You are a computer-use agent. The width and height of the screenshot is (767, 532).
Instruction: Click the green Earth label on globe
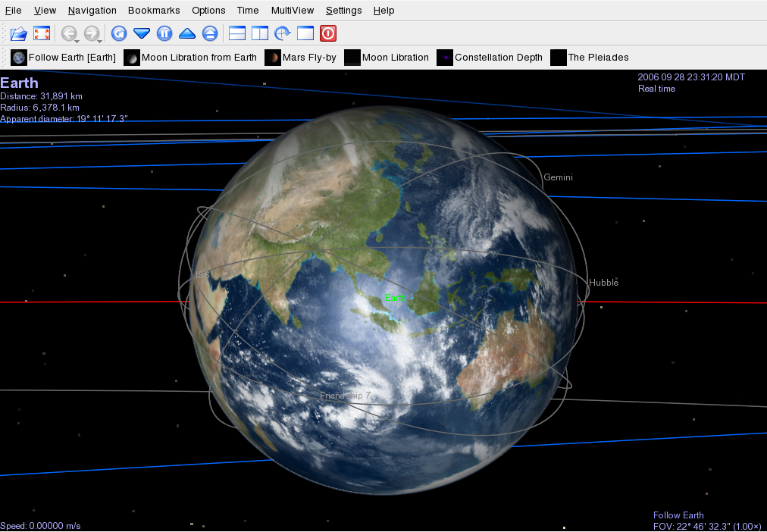click(395, 298)
